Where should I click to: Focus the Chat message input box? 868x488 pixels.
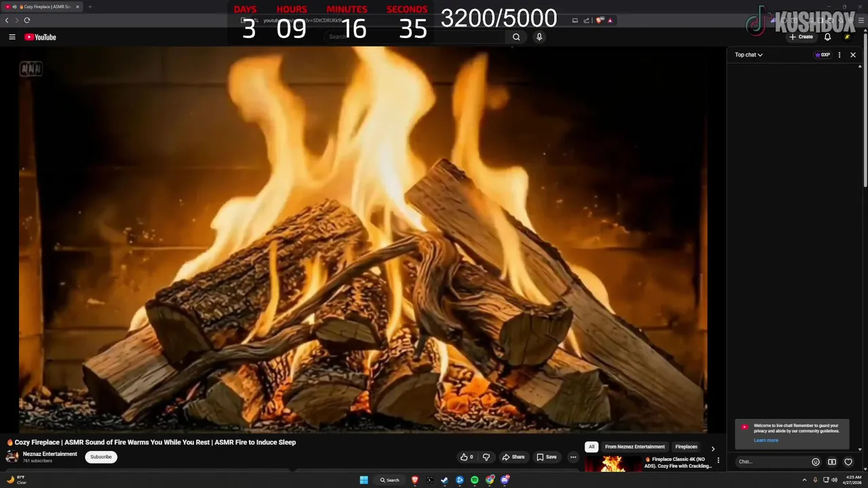[x=772, y=462]
